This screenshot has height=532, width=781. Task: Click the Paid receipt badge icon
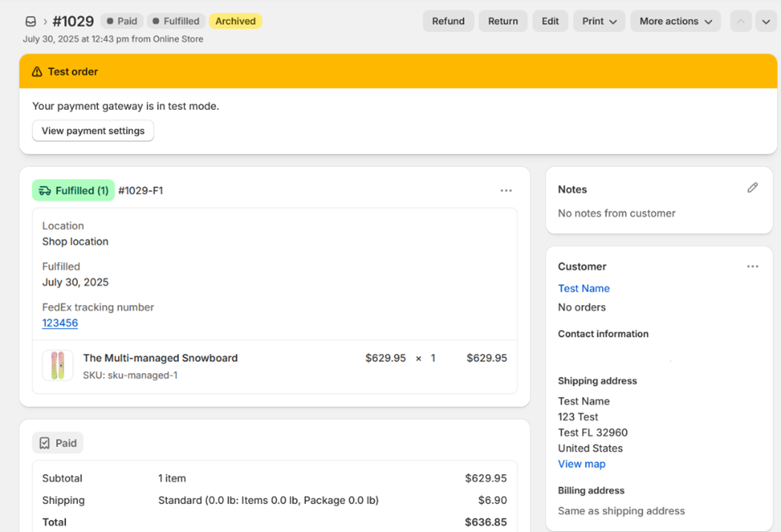(45, 443)
